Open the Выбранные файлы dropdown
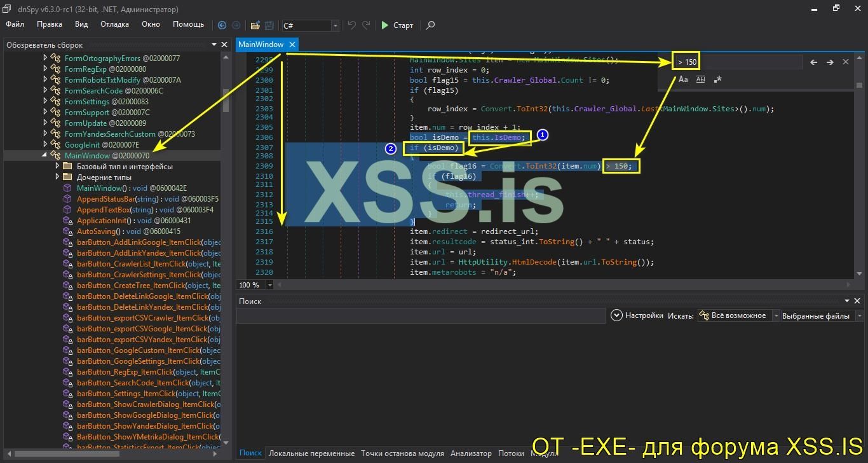The width and height of the screenshot is (868, 463). pyautogui.click(x=859, y=315)
